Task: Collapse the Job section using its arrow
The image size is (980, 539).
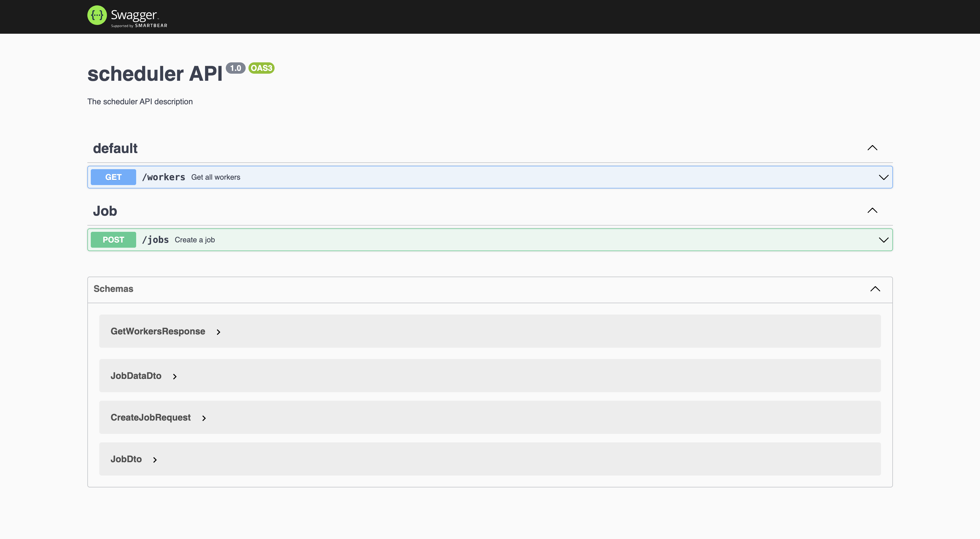Action: coord(872,211)
